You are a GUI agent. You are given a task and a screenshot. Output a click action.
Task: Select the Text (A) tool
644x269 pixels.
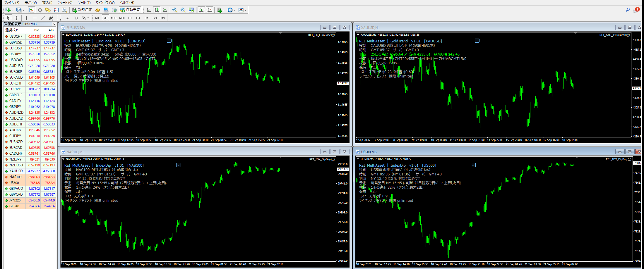click(x=67, y=18)
